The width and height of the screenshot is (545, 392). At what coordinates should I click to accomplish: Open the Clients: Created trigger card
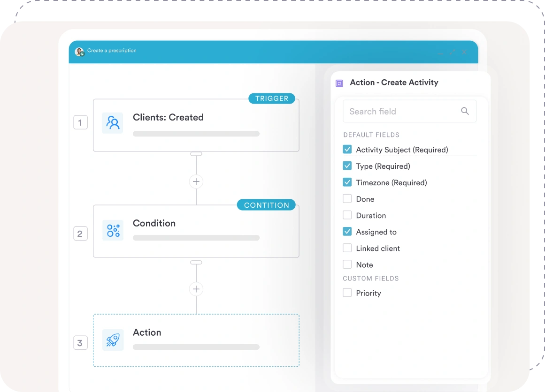[196, 125]
